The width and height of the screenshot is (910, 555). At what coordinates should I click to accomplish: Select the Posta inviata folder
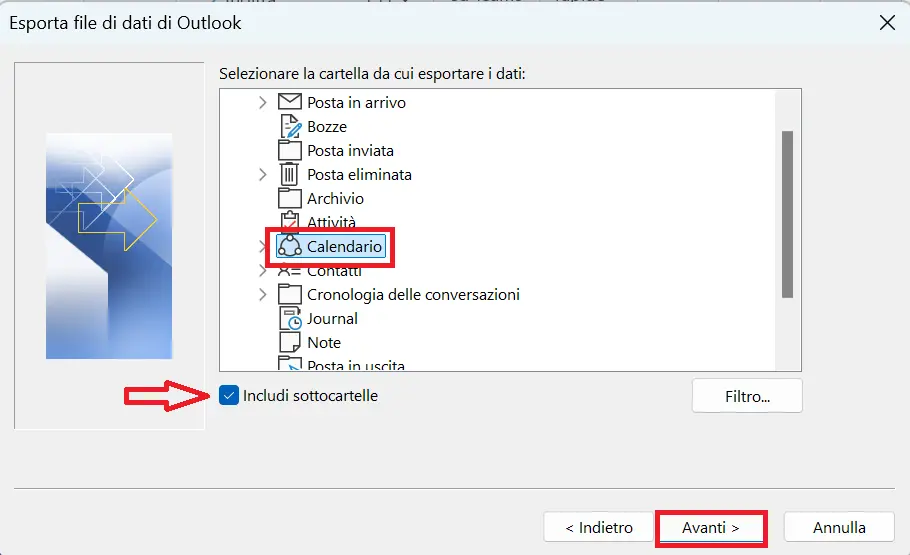(351, 151)
